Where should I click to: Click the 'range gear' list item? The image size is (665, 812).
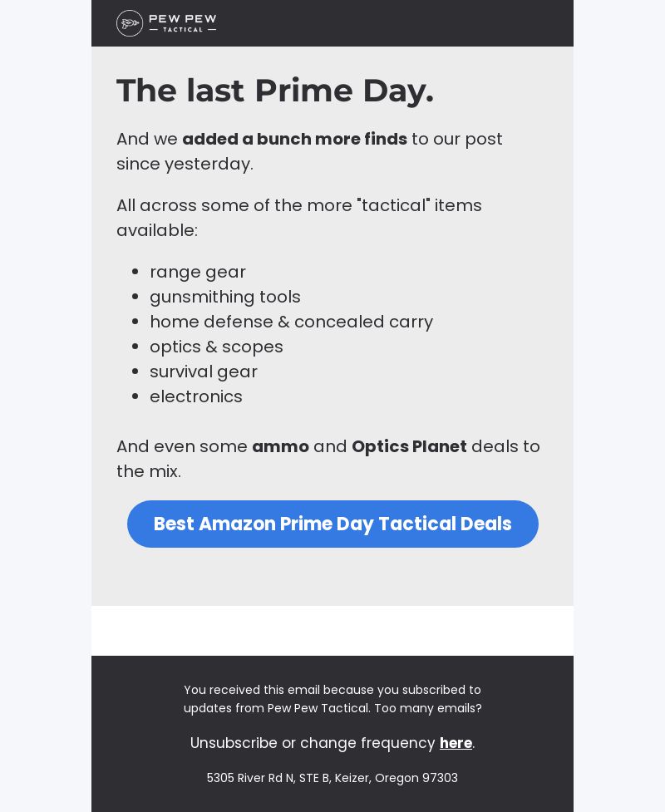coord(198,272)
